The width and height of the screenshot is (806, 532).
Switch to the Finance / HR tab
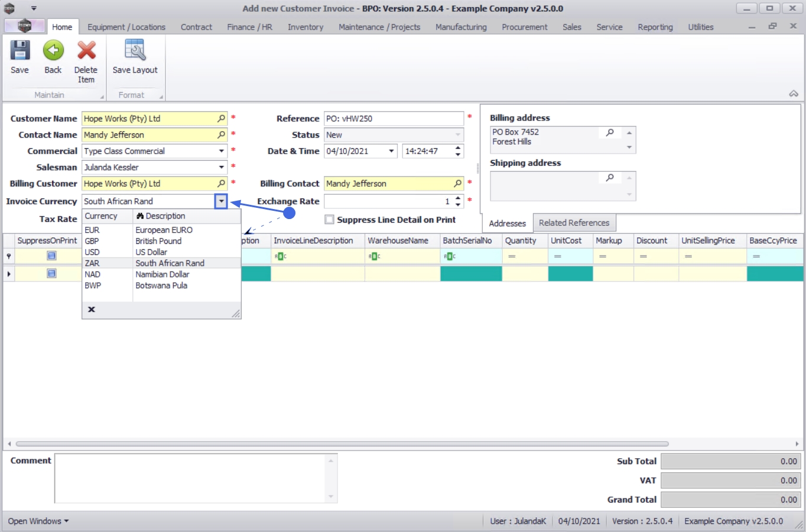tap(250, 27)
